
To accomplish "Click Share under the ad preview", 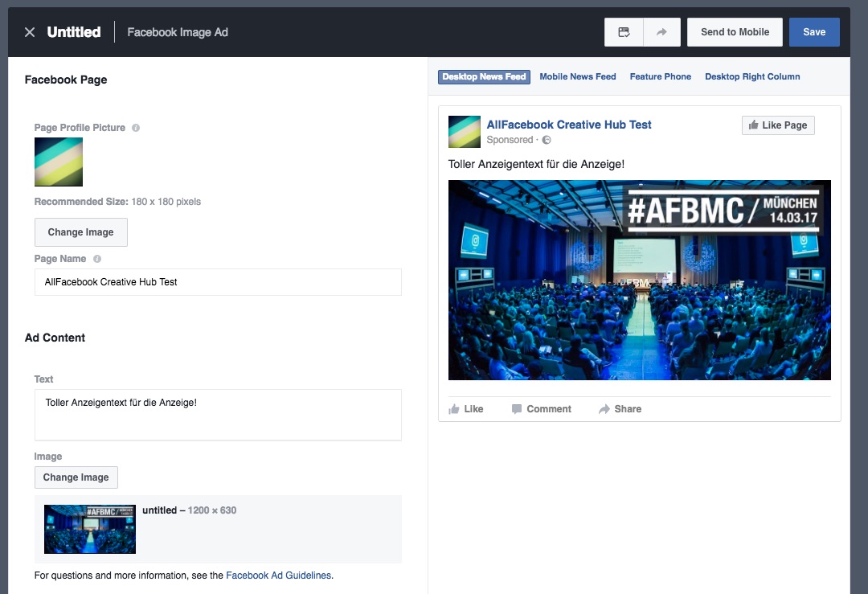I will [620, 409].
